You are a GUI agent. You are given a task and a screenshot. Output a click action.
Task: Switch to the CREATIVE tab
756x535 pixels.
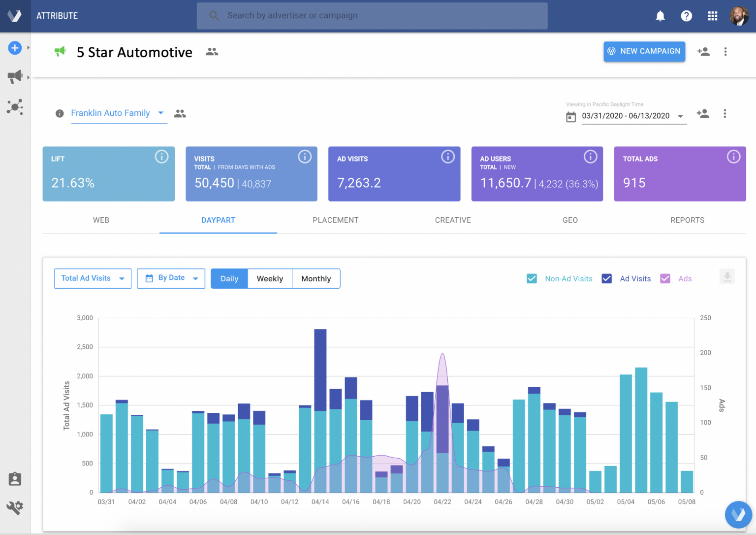pyautogui.click(x=453, y=220)
